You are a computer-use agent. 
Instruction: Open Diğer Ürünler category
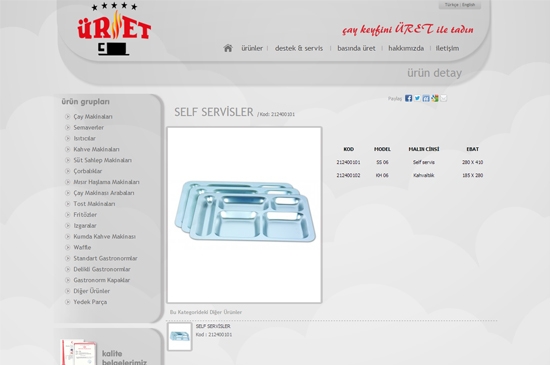coord(92,291)
